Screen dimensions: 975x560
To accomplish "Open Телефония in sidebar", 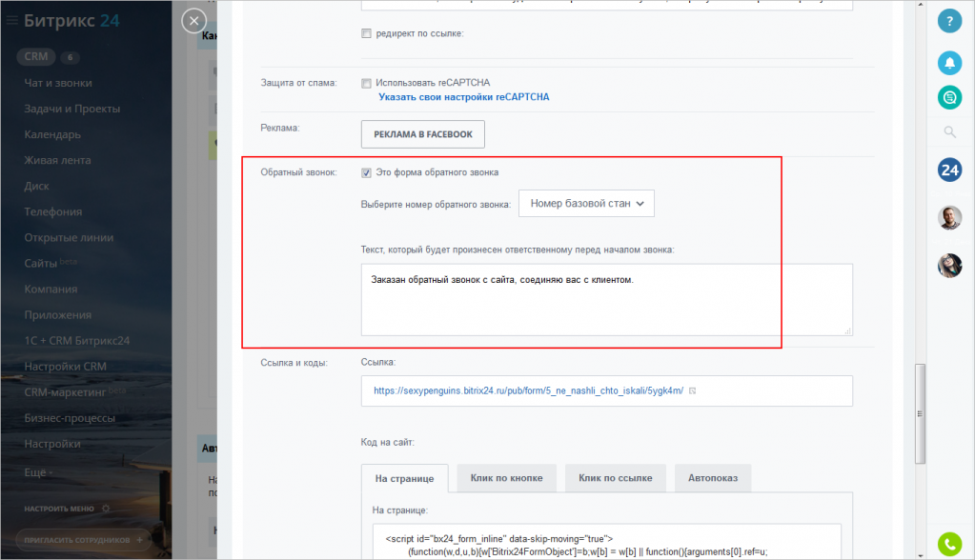I will coord(52,211).
